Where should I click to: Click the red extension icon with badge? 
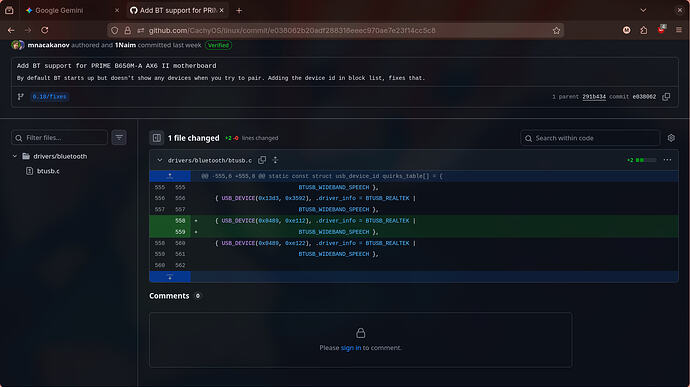661,29
